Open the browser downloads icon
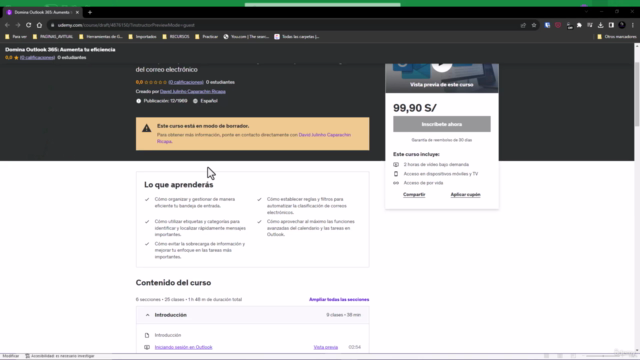Screen dimensions: 640x360 [x=600, y=25]
